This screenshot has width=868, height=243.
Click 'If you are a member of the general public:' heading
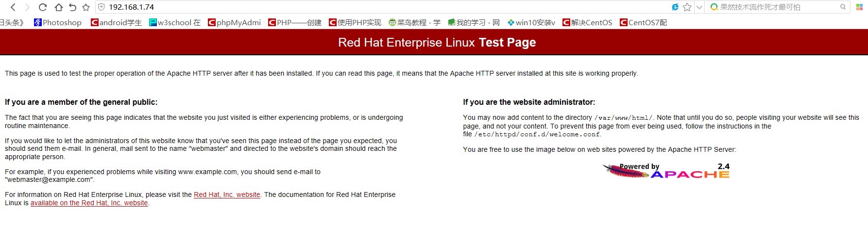pyautogui.click(x=81, y=102)
